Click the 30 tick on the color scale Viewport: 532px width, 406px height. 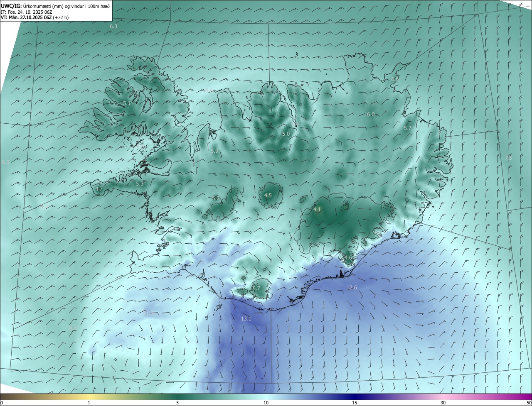(x=443, y=403)
